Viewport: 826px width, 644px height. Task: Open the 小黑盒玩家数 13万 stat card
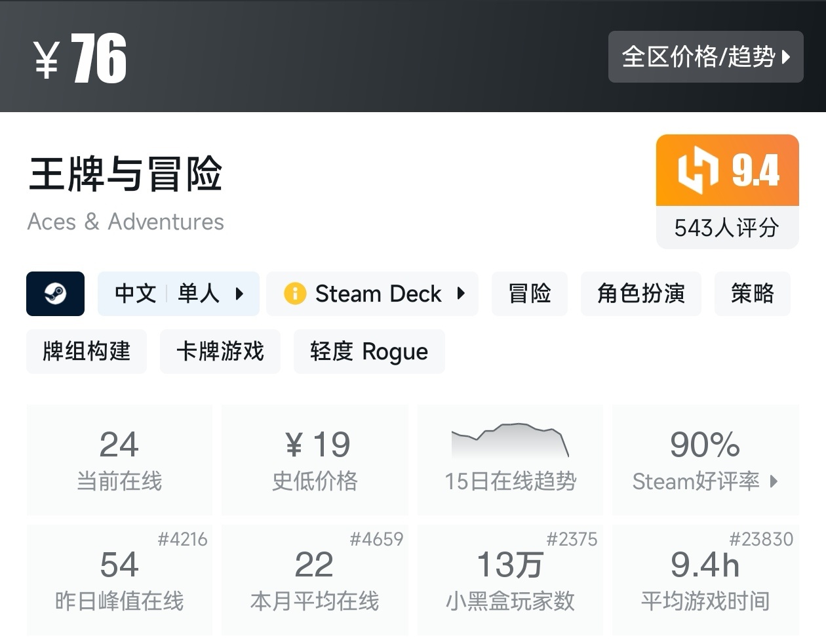tap(510, 580)
